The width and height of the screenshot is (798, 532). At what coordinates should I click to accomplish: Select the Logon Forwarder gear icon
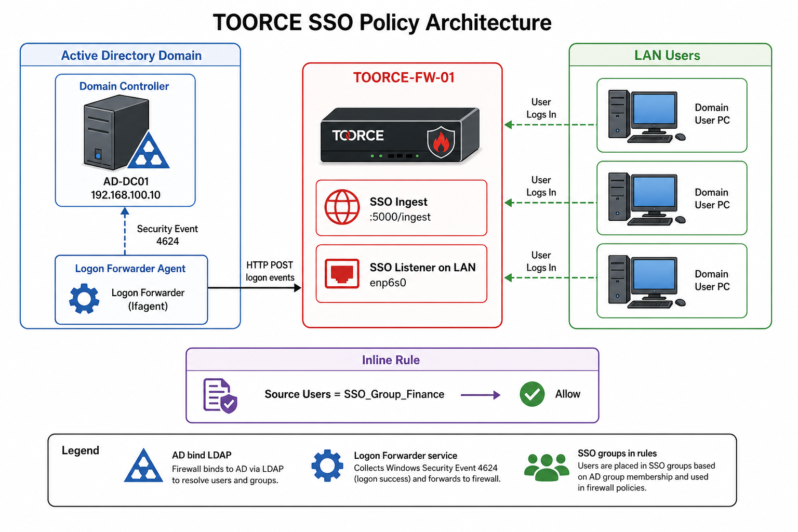84,299
